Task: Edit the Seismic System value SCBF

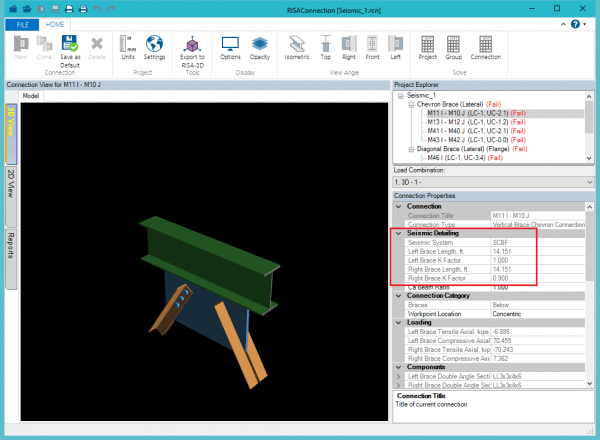Action: (x=538, y=243)
